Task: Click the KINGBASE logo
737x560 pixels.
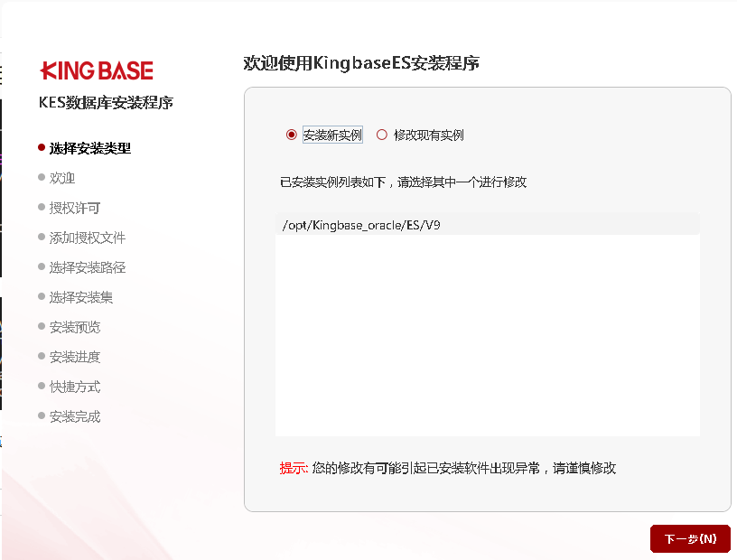Action: (97, 70)
